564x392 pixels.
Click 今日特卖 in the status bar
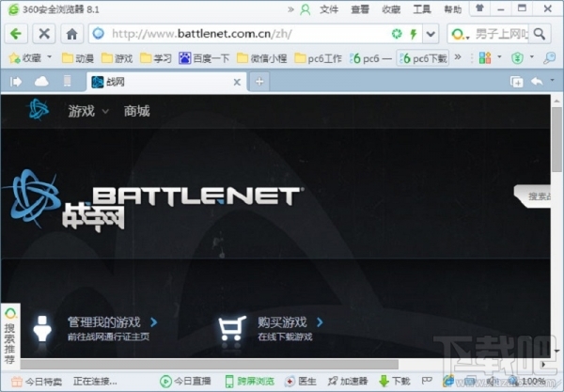pyautogui.click(x=37, y=382)
